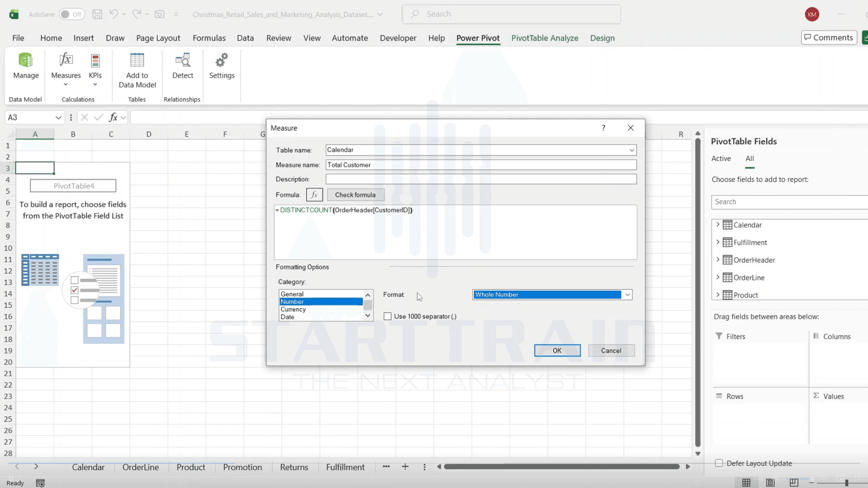Open the Comments button
868x488 pixels.
tap(829, 38)
